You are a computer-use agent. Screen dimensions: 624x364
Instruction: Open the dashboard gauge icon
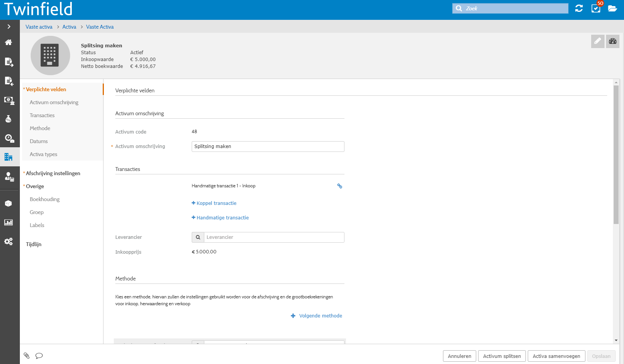click(x=613, y=41)
